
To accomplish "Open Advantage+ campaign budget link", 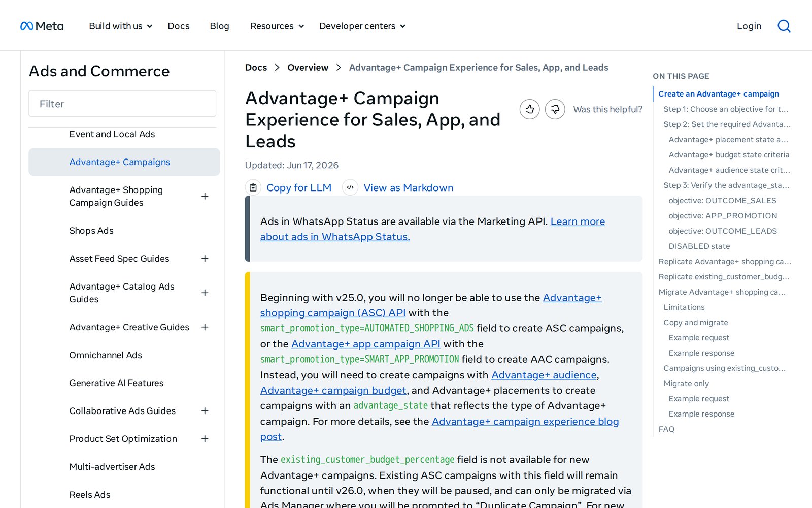I will click(333, 390).
